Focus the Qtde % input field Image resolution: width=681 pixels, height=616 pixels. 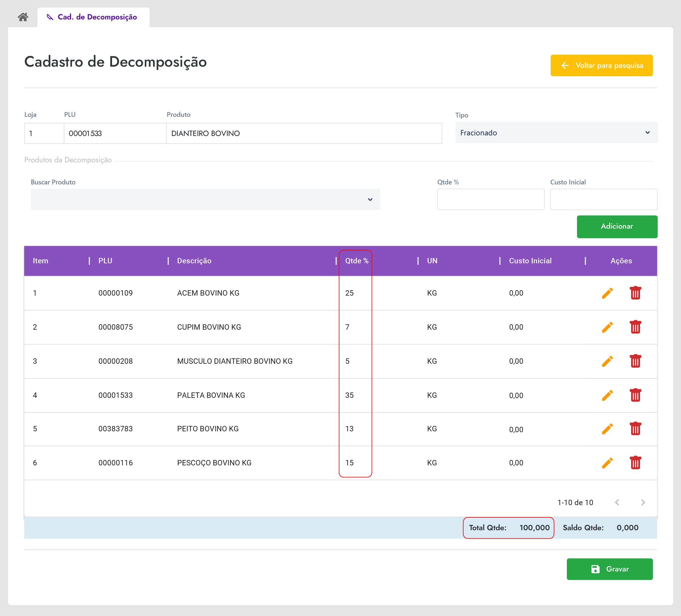coord(490,199)
